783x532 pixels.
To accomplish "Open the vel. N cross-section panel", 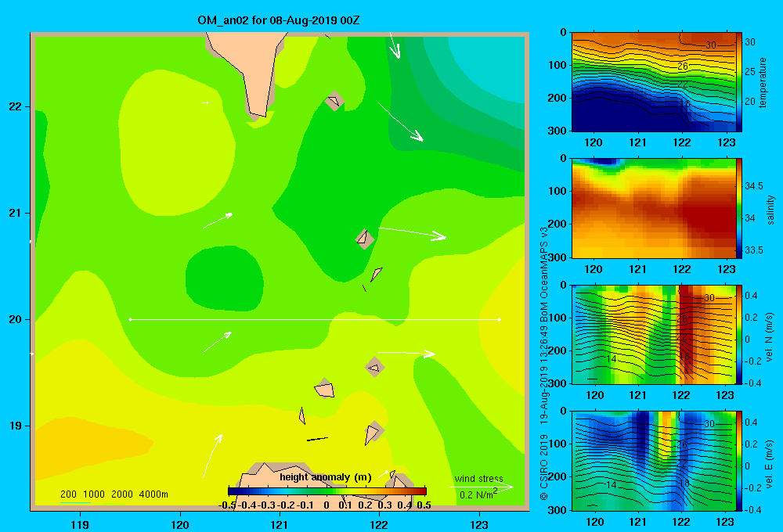I will (x=654, y=334).
